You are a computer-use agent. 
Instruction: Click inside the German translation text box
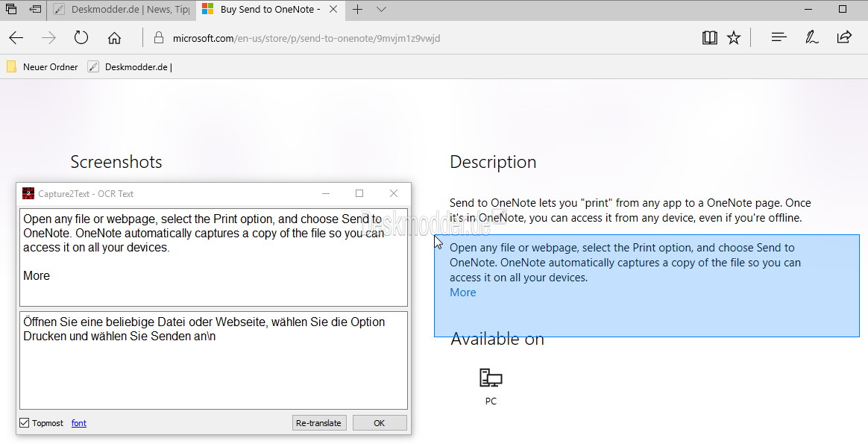(214, 360)
